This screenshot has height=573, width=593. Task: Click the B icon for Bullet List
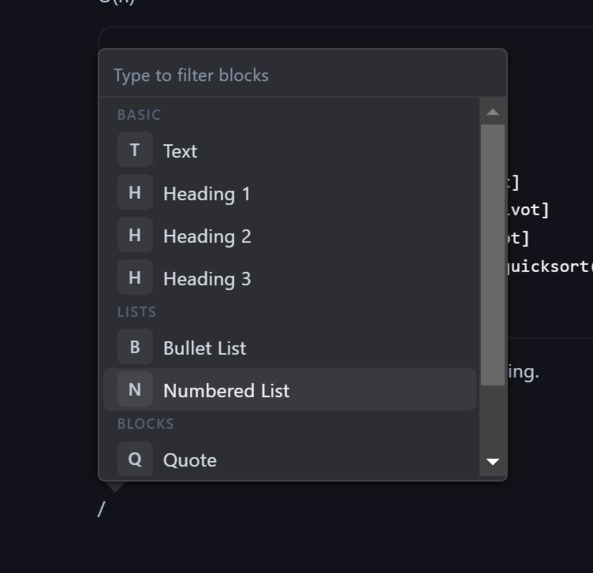[x=135, y=347]
